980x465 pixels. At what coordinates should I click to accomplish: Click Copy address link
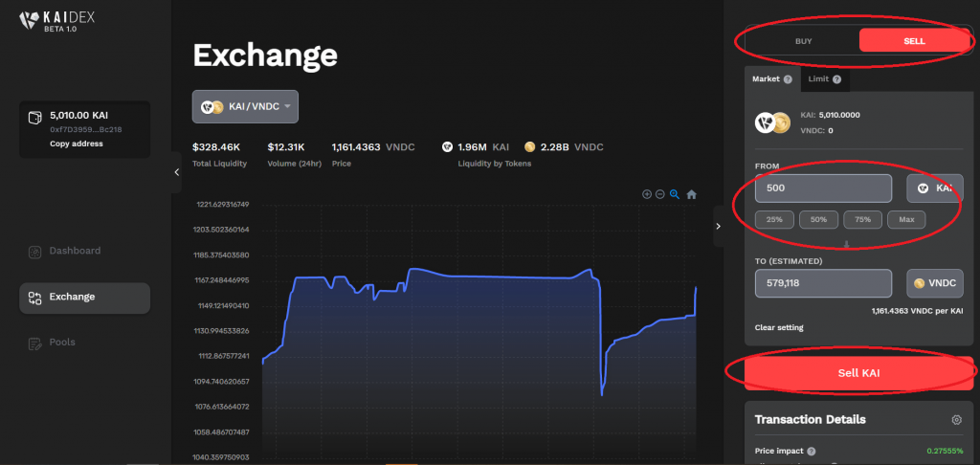click(77, 144)
